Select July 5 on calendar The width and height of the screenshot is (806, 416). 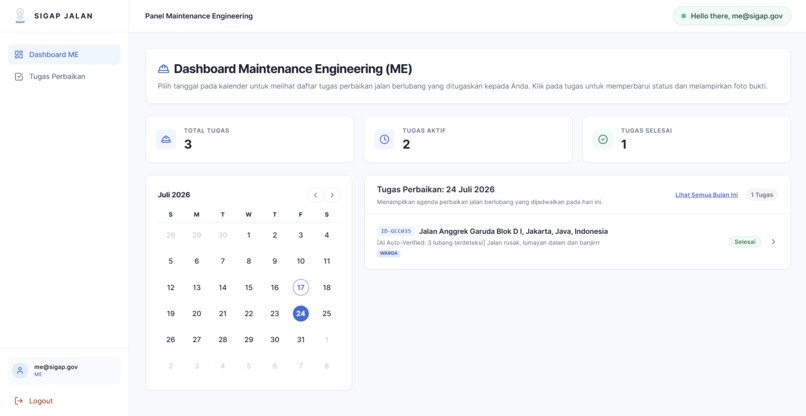[171, 261]
